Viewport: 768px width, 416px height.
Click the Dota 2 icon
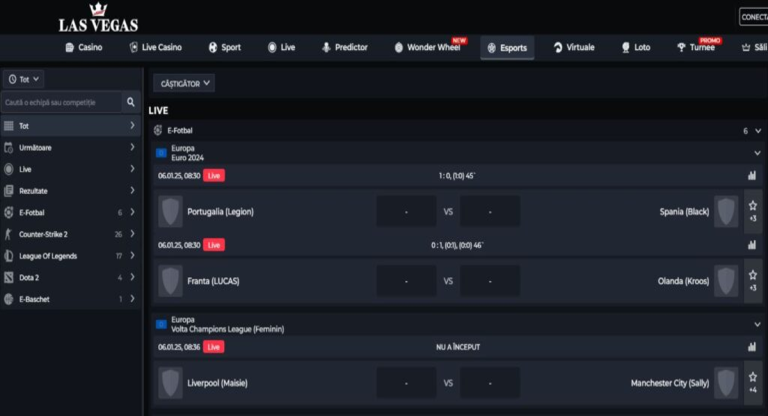[x=8, y=277]
